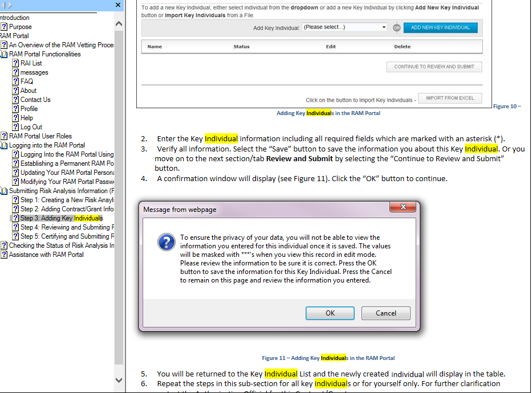The width and height of the screenshot is (532, 393).
Task: Close the contents navigation pane
Action: tap(117, 5)
